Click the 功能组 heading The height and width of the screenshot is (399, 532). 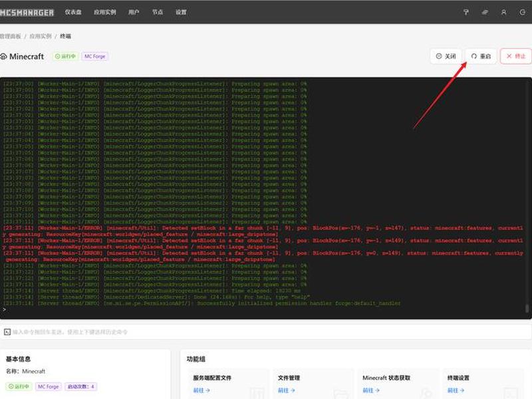(x=196, y=359)
